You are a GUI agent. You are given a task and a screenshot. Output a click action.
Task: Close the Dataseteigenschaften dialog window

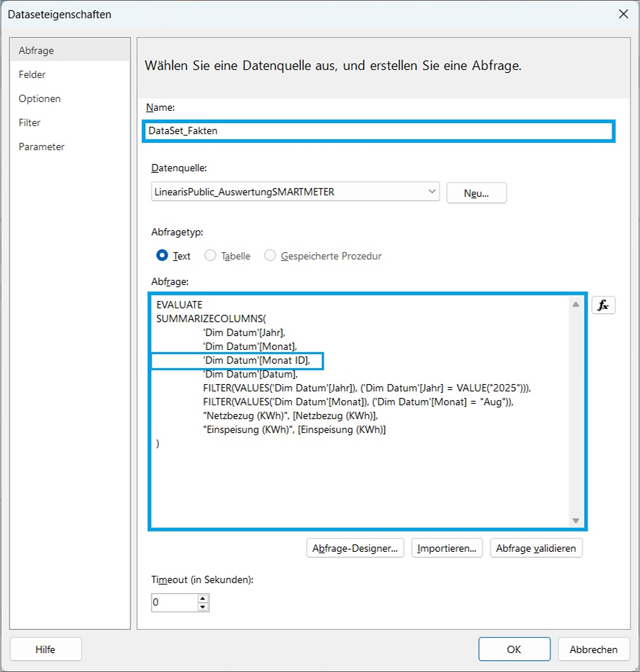tap(623, 14)
